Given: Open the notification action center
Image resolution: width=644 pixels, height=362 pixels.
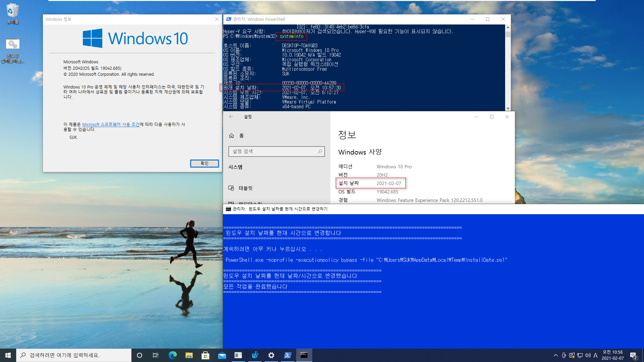Looking at the screenshot, I should point(633,355).
